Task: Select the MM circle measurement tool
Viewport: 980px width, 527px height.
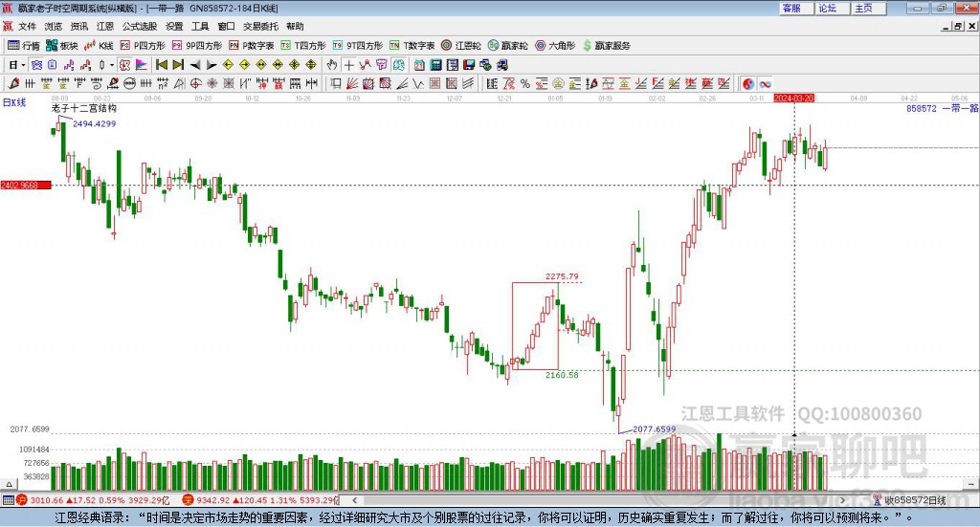Action: click(x=129, y=83)
